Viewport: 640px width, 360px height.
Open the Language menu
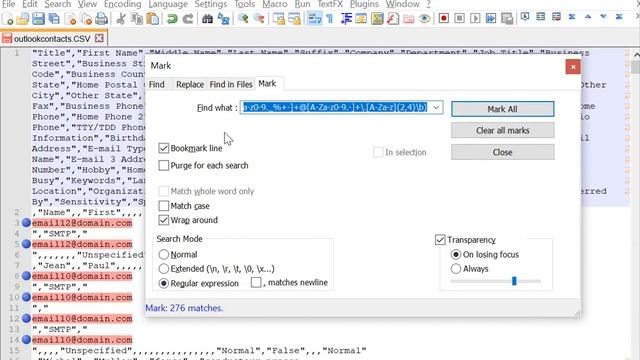[x=168, y=4]
